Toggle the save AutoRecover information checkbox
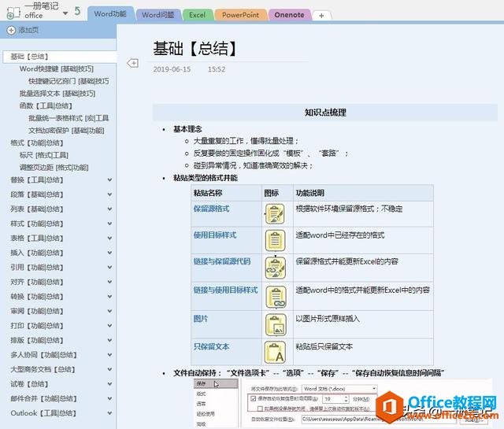504x429 pixels. tap(253, 399)
